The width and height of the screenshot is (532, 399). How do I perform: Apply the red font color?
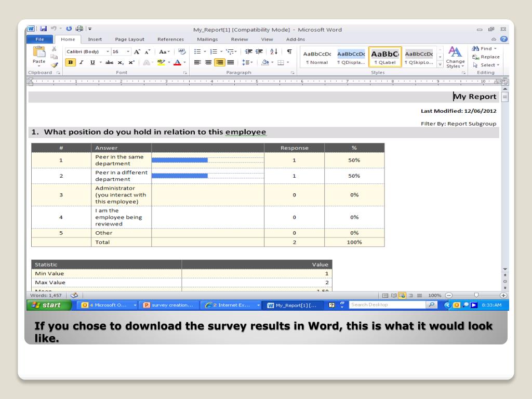click(x=177, y=62)
